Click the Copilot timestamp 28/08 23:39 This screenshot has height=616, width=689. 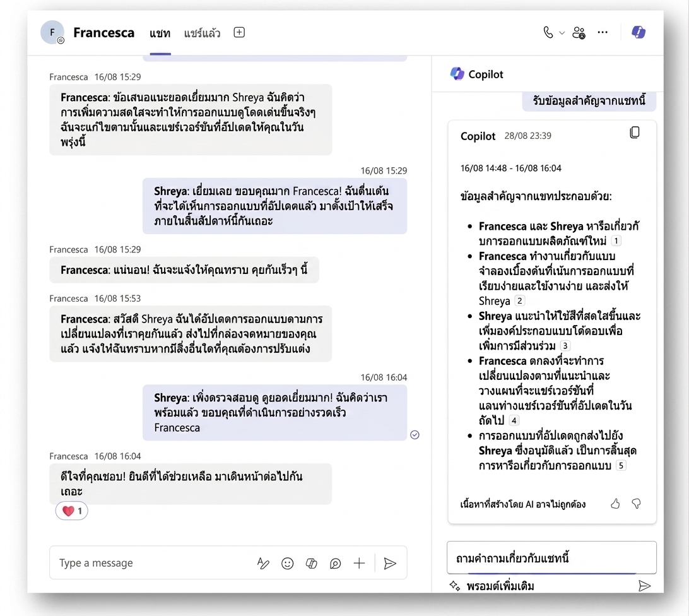click(527, 136)
